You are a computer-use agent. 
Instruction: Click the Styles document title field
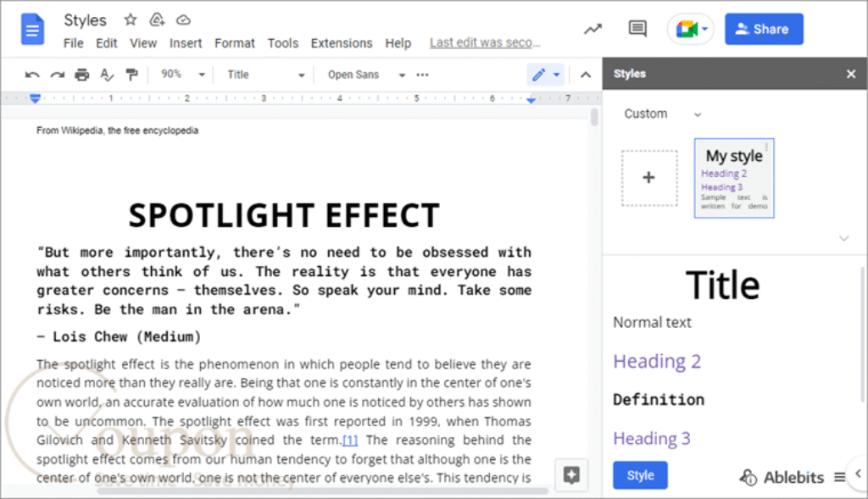click(x=86, y=20)
